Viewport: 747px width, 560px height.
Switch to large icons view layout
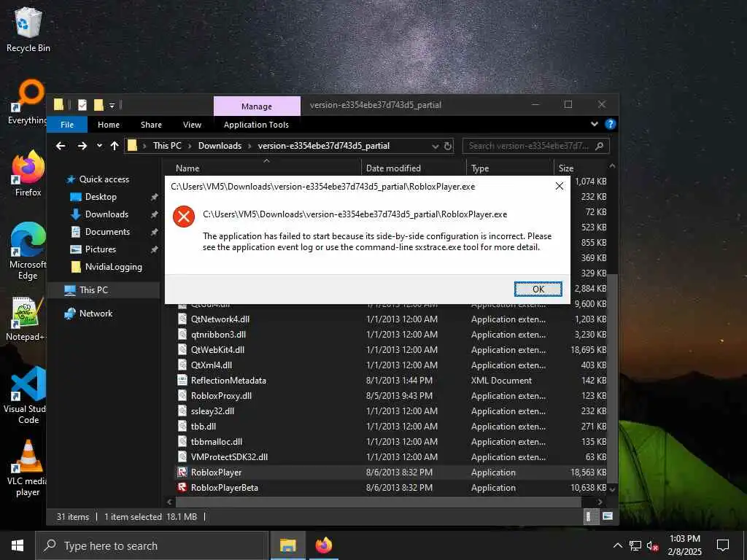point(607,517)
